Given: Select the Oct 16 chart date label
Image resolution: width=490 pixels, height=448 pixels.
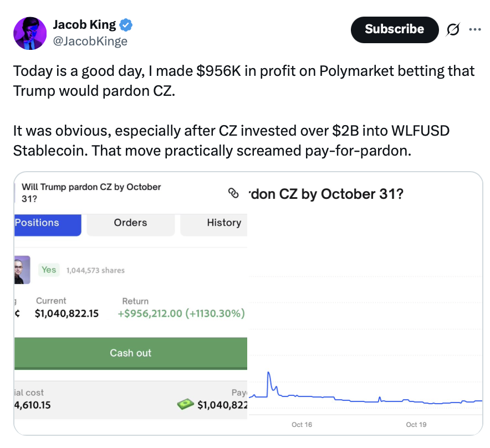Looking at the screenshot, I should click(302, 425).
